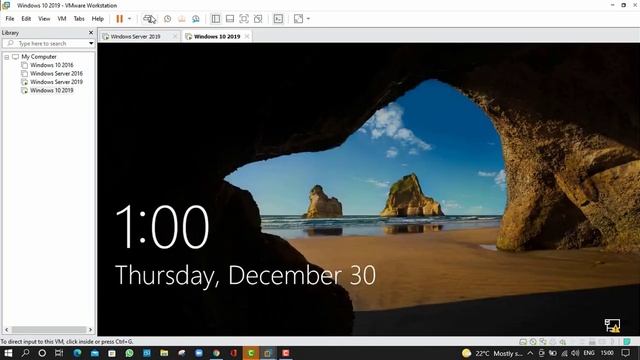Open the power options dropdown arrow

point(129,19)
